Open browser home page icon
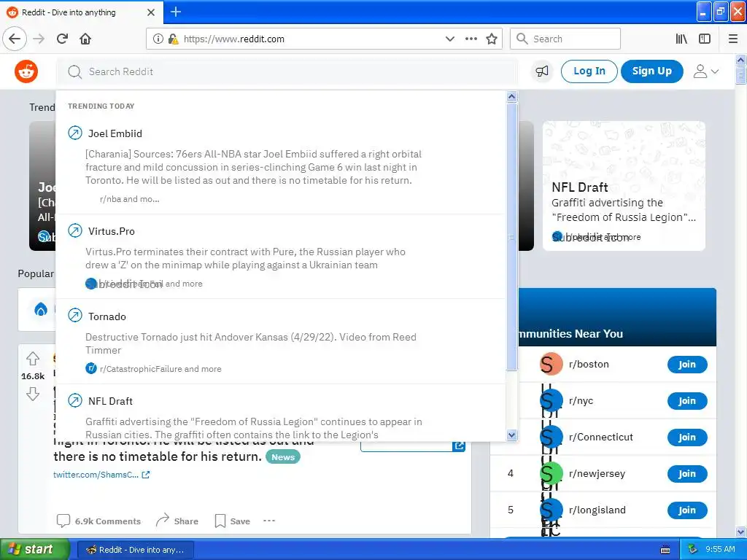The width and height of the screenshot is (747, 560). (85, 39)
